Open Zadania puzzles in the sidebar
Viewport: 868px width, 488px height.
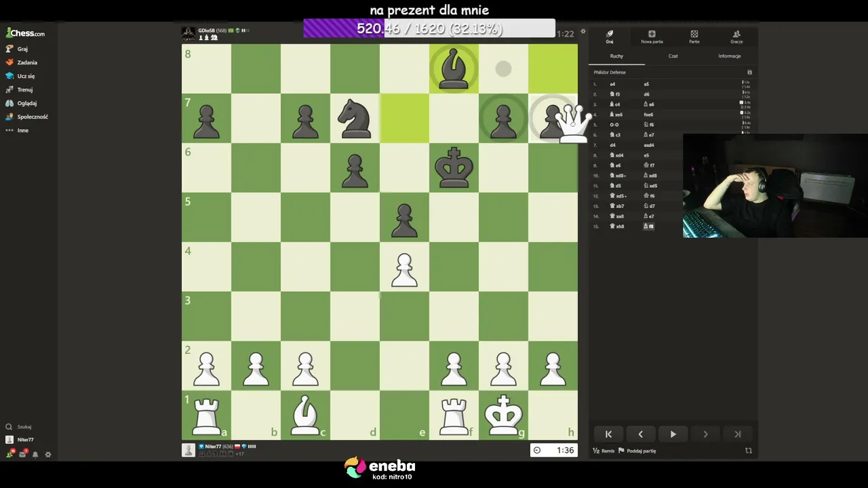pos(22,62)
